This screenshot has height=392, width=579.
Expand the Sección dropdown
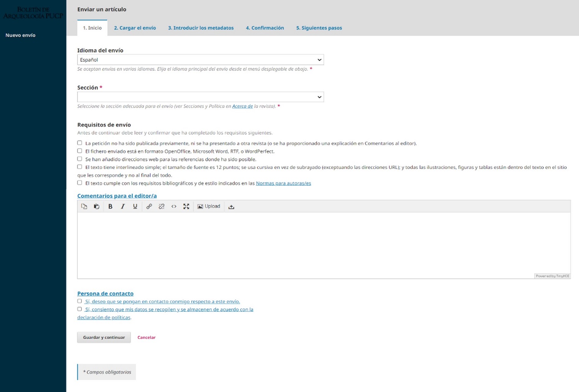coord(200,97)
